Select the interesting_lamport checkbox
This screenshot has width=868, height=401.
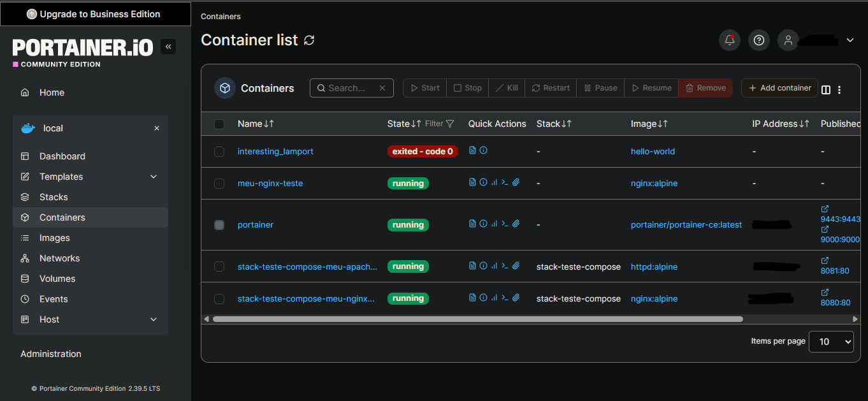pos(219,152)
